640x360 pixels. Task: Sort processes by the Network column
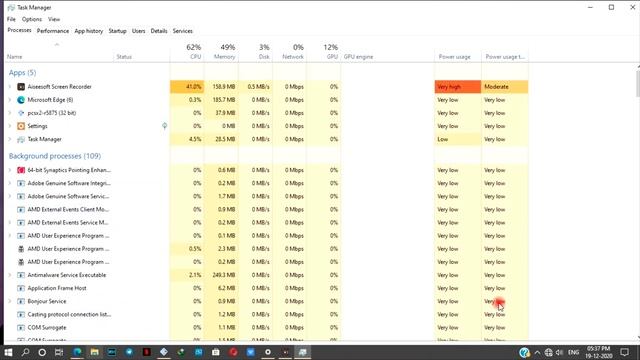point(289,52)
